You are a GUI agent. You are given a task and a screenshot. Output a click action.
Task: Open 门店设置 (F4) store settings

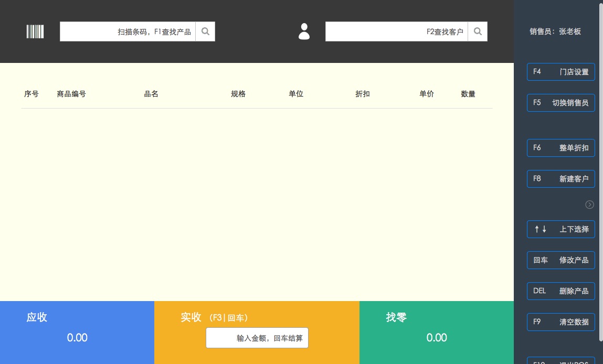pos(560,72)
